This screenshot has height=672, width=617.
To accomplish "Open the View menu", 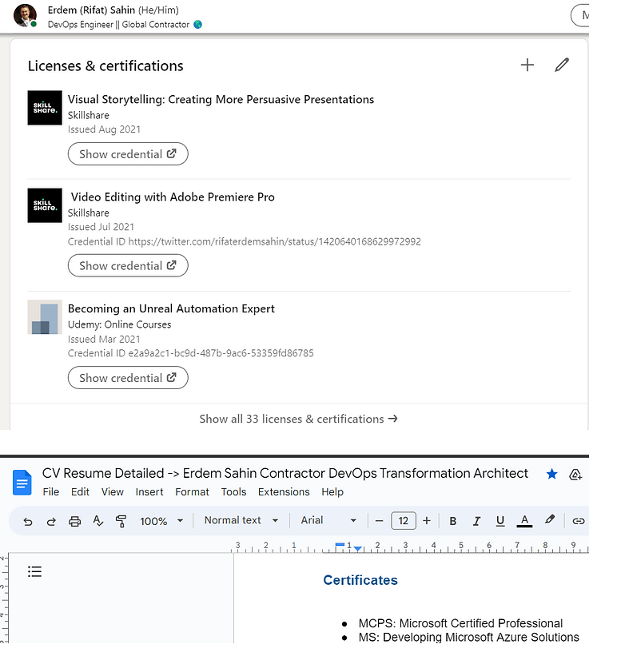I will (x=113, y=492).
